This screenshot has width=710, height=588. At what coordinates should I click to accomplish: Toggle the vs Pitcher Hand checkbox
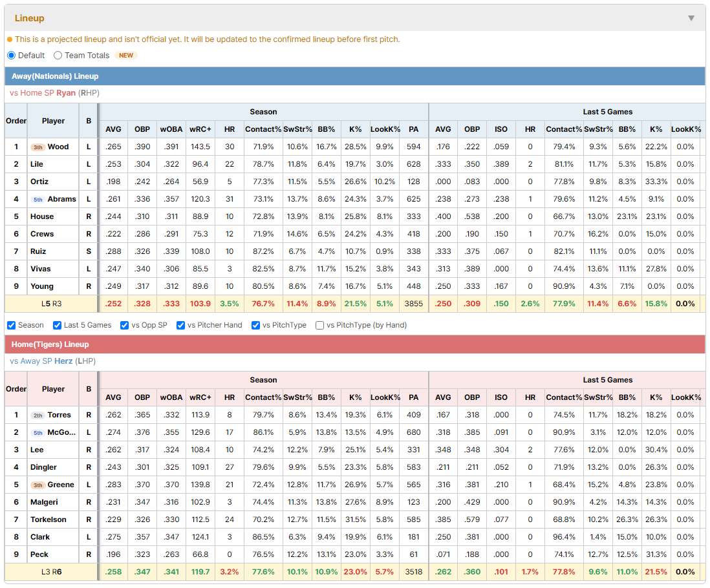pos(180,325)
